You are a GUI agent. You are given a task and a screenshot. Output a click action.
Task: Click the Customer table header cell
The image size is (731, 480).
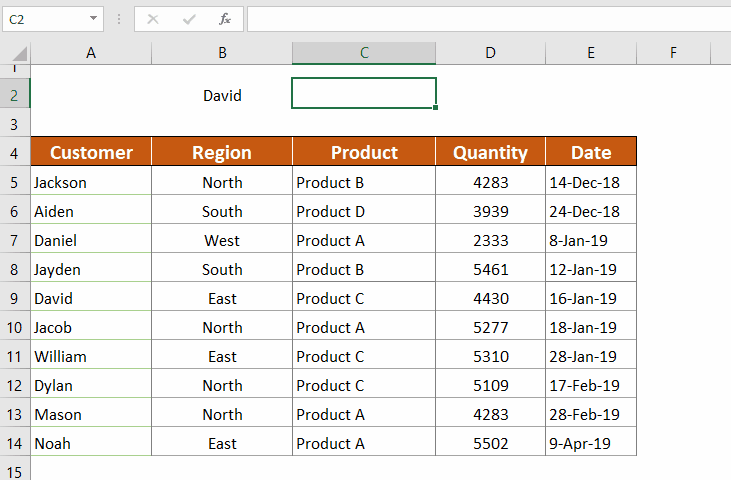point(91,152)
